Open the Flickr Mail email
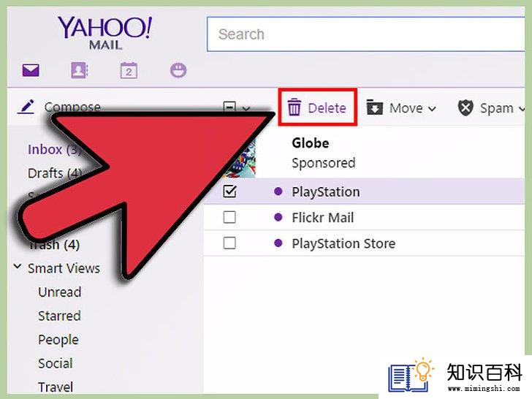 [x=364, y=218]
